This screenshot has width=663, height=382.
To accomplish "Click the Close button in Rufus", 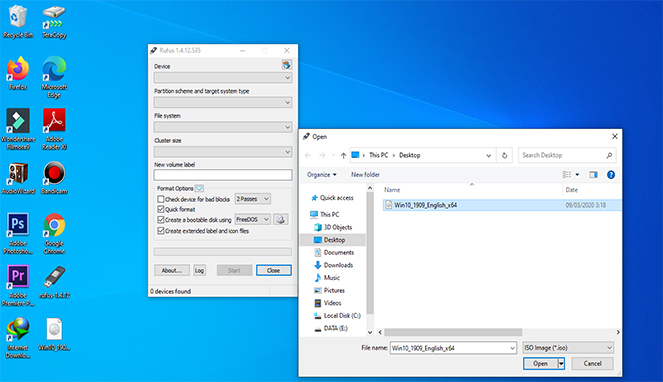I will click(x=273, y=270).
